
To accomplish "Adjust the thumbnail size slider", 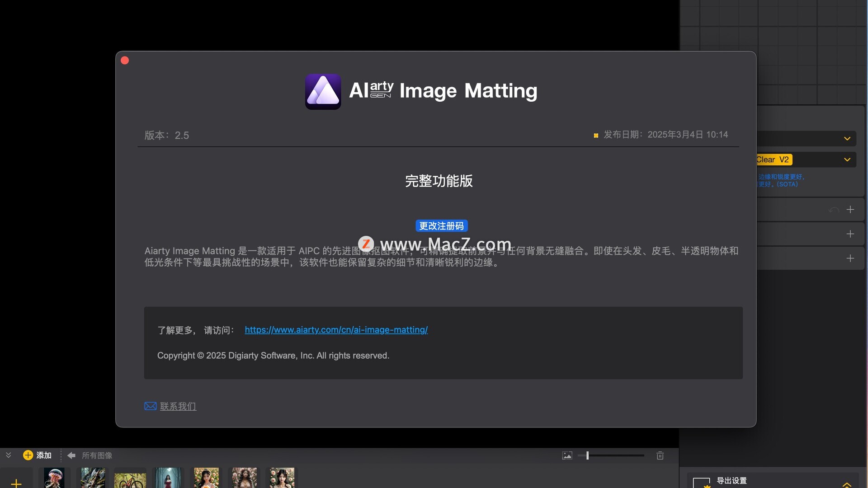I will [611, 455].
